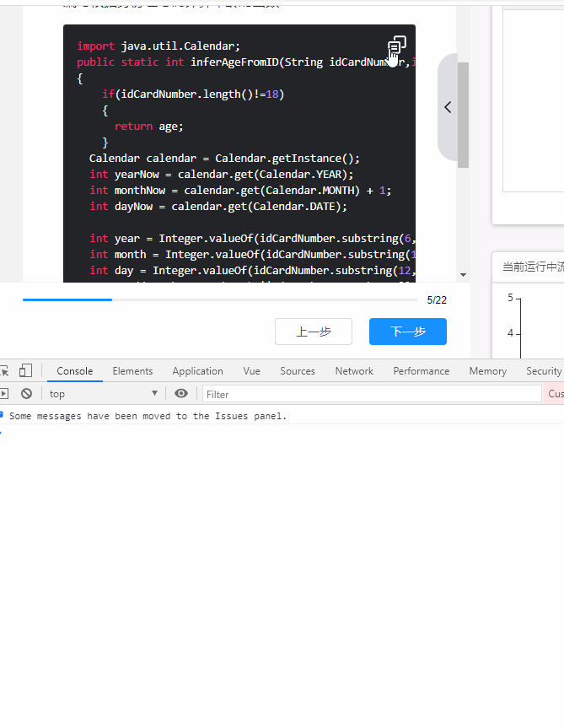Open the Custom log levels dropdown
564x728 pixels.
click(554, 394)
